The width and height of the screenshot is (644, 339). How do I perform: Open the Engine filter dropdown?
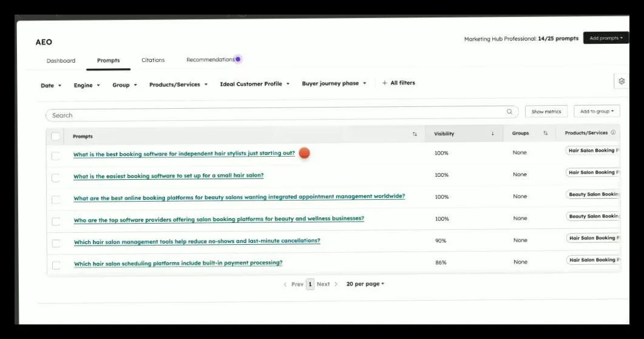point(87,85)
